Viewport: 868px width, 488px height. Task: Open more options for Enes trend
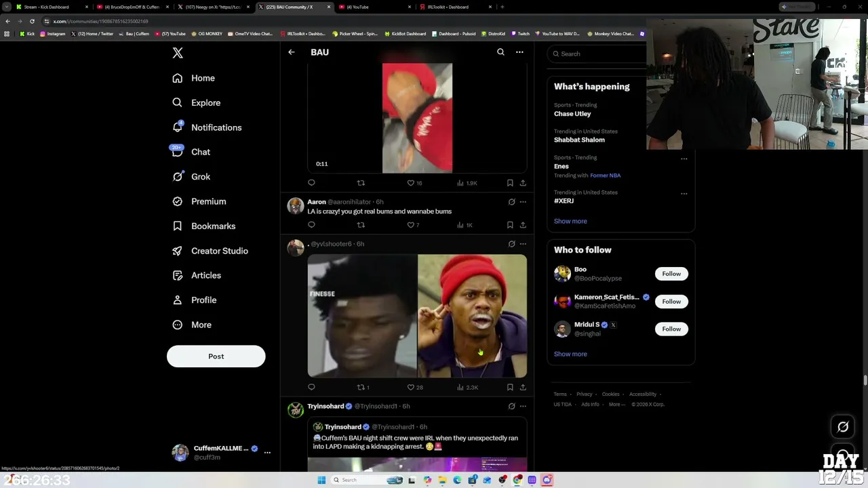click(x=684, y=159)
